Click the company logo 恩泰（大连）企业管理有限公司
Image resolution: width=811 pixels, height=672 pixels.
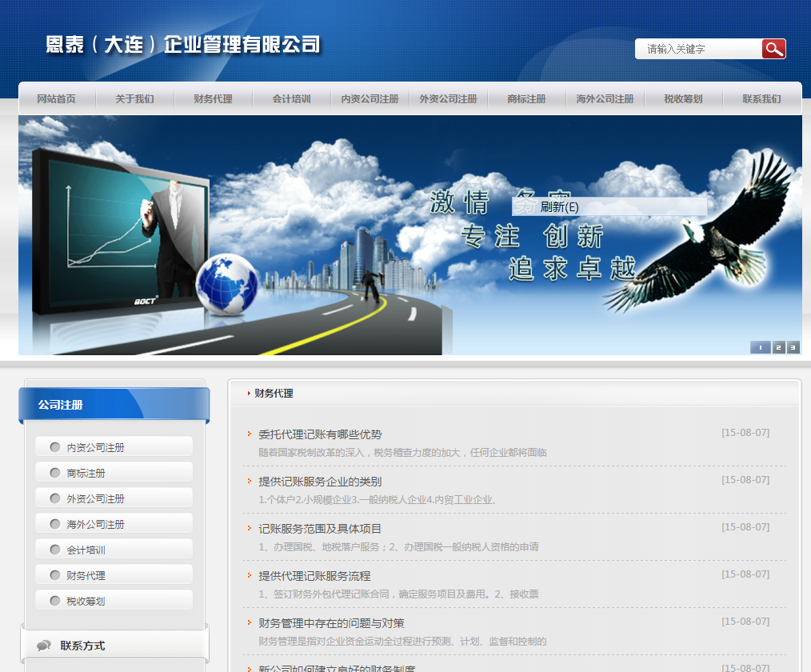point(183,45)
